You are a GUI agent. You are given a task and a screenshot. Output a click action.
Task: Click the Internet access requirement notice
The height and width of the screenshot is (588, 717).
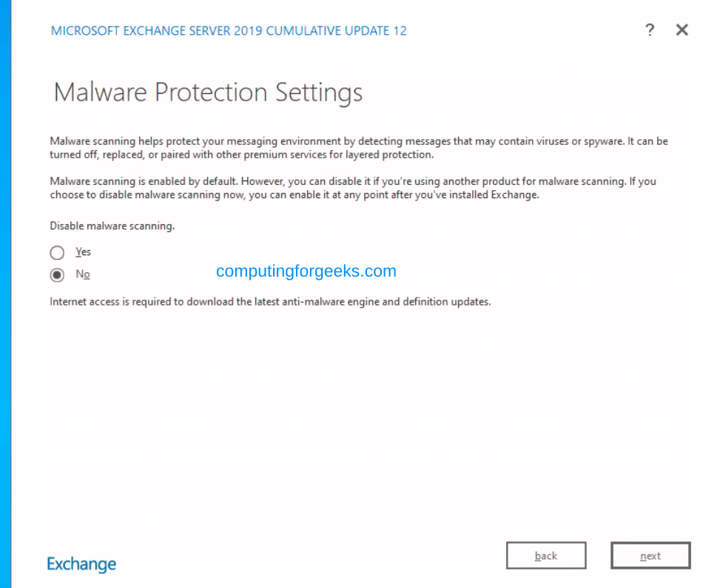269,301
